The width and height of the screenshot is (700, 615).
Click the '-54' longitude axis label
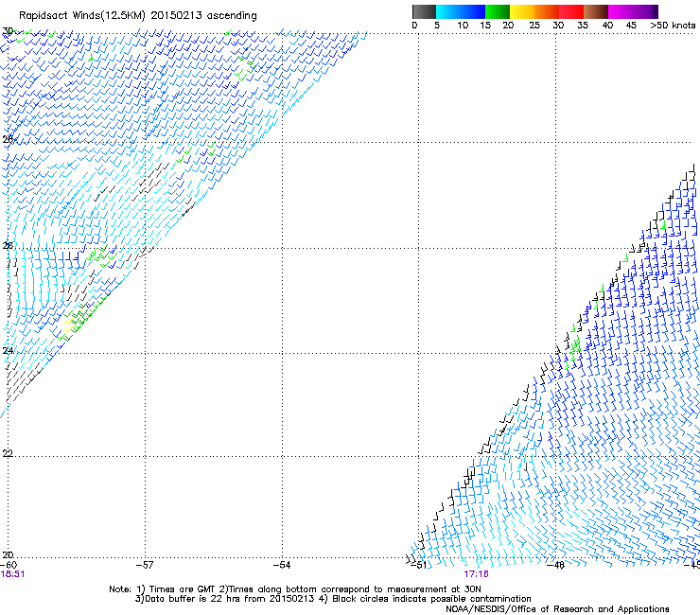coord(282,565)
